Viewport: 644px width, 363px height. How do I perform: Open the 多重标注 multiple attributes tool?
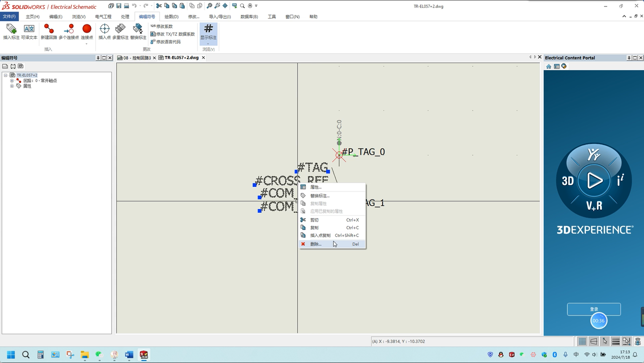tap(120, 31)
